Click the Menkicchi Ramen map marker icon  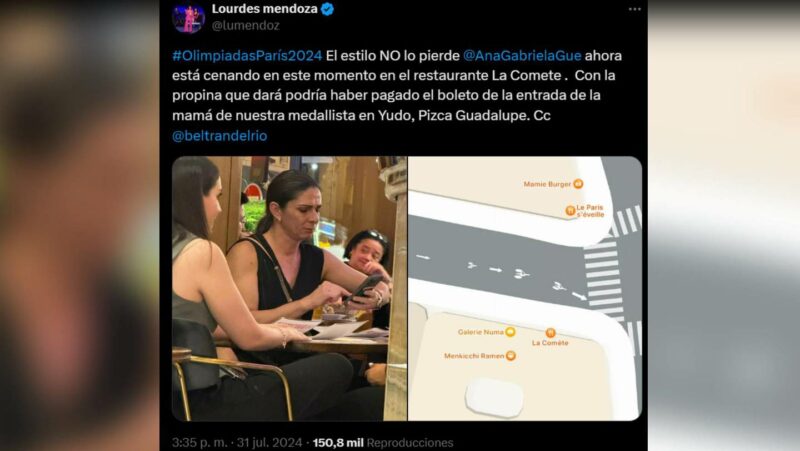pyautogui.click(x=511, y=356)
